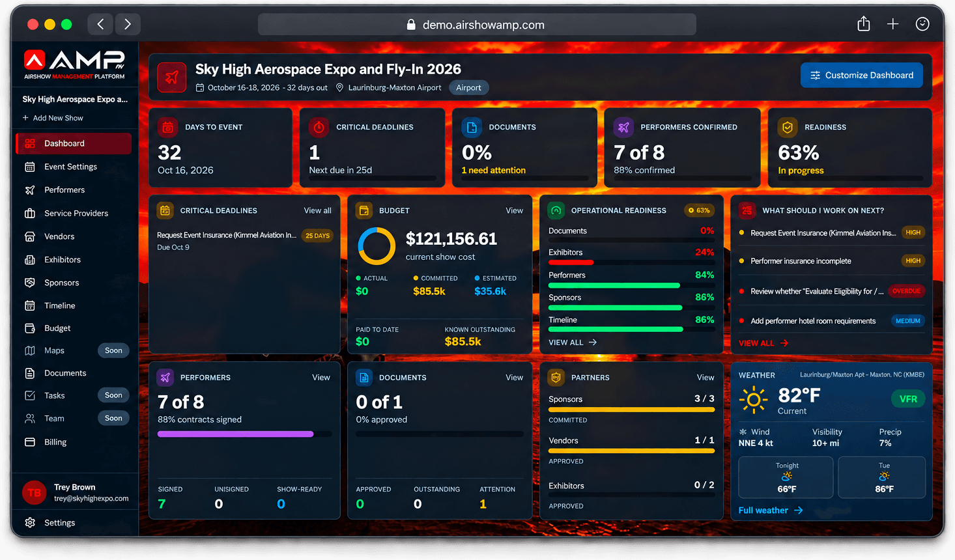955x560 pixels.
Task: Click red VIEW ALL under work-next list
Action: click(763, 343)
